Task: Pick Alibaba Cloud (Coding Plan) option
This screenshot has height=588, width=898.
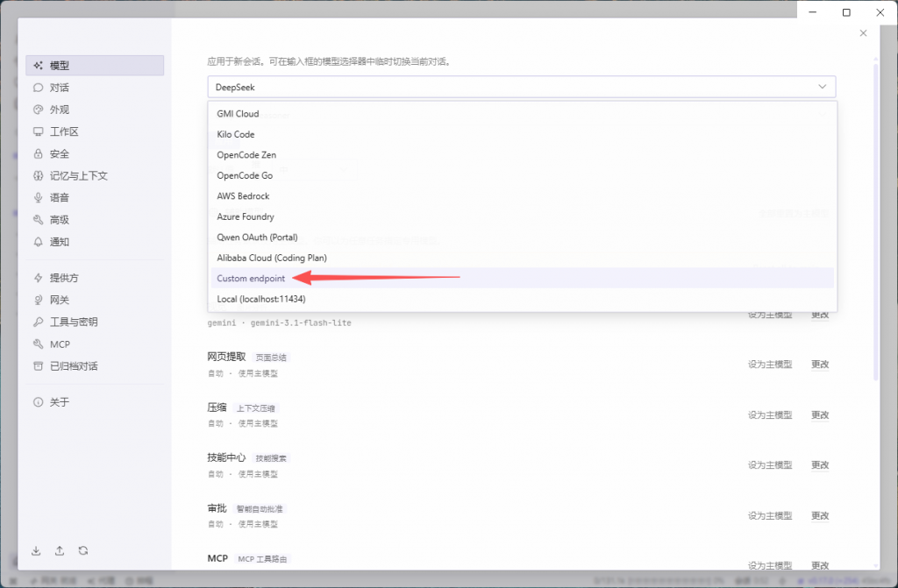Action: click(522, 258)
